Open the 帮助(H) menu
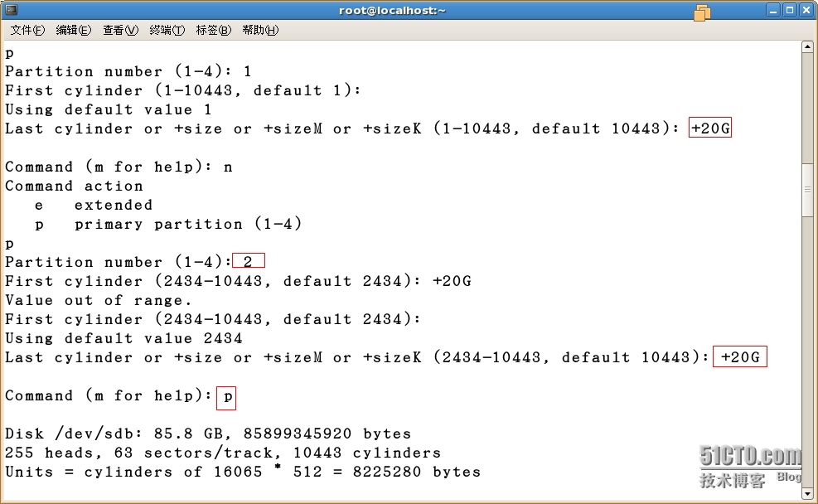Screen dimensions: 818x504 pos(260,31)
